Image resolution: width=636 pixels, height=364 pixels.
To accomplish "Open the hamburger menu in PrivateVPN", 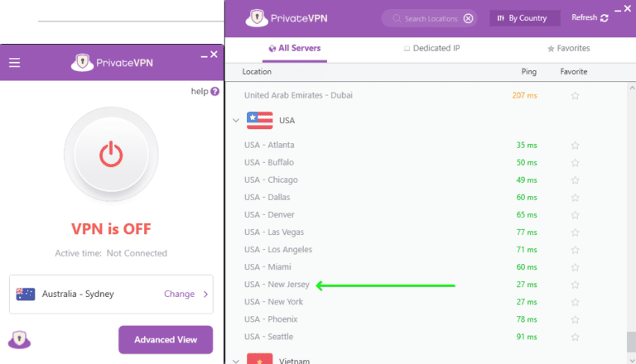I will (x=14, y=62).
